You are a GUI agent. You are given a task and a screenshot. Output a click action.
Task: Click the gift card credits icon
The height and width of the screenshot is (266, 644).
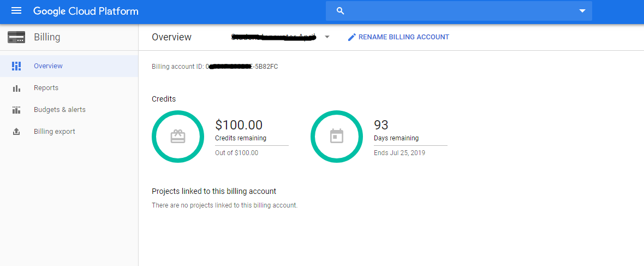click(178, 137)
